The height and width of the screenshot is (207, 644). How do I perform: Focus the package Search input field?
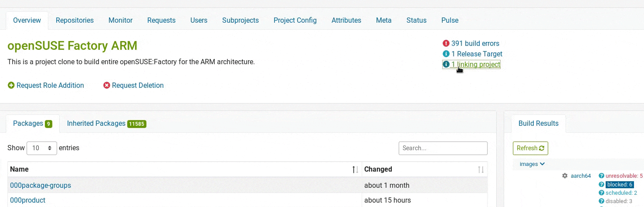click(443, 148)
